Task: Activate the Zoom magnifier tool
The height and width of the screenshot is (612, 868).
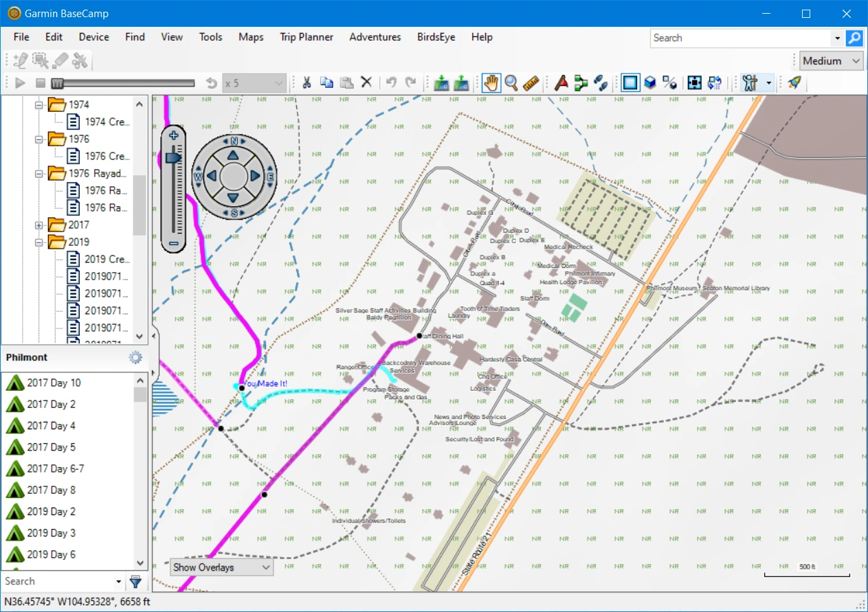Action: (x=511, y=83)
